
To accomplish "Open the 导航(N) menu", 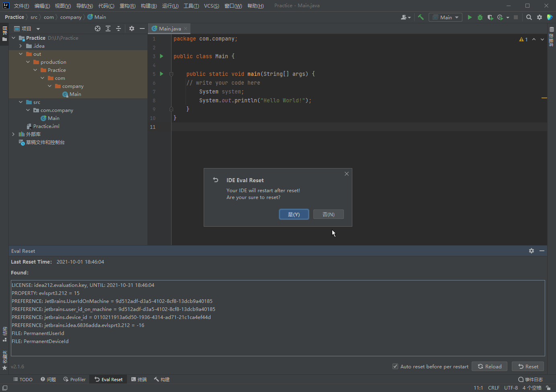I will click(x=84, y=6).
